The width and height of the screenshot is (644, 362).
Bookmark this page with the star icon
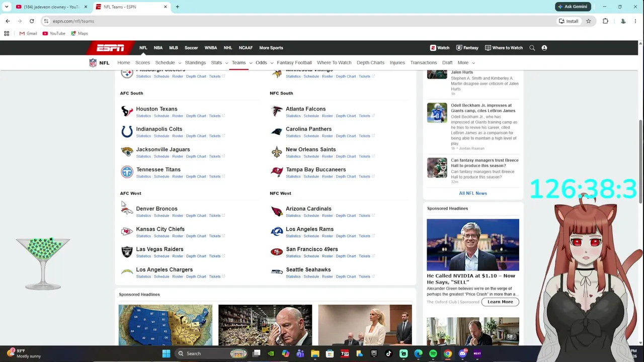588,21
